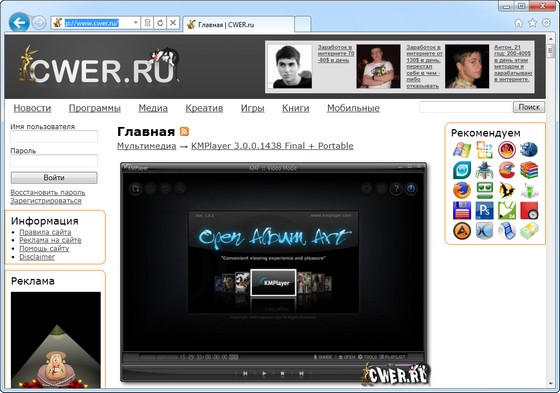This screenshot has width=560, height=393.
Task: Open the Игры menu section
Action: pos(252,108)
